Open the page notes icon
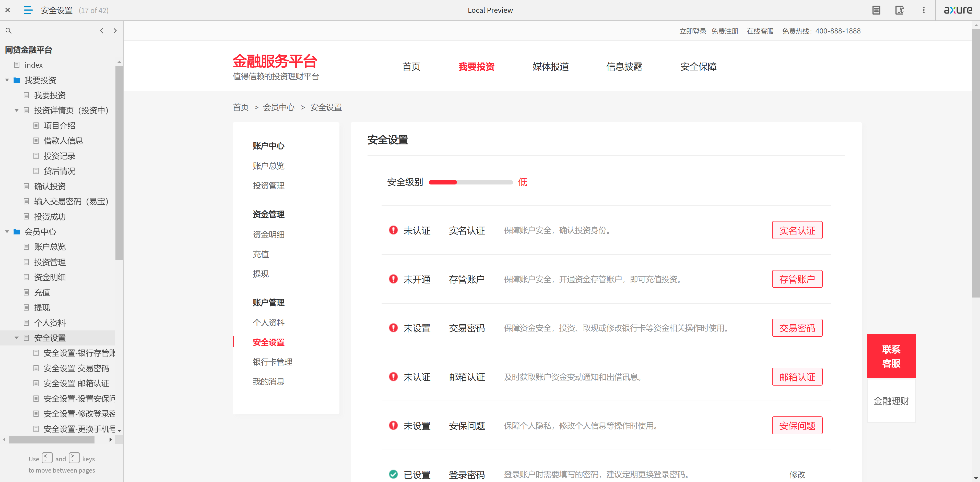This screenshot has width=980, height=482. point(876,10)
